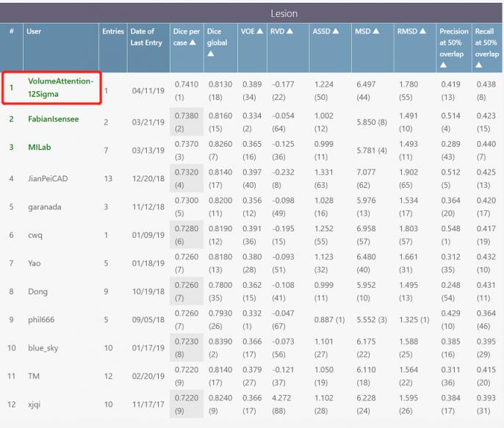Click the User column header

[34, 31]
